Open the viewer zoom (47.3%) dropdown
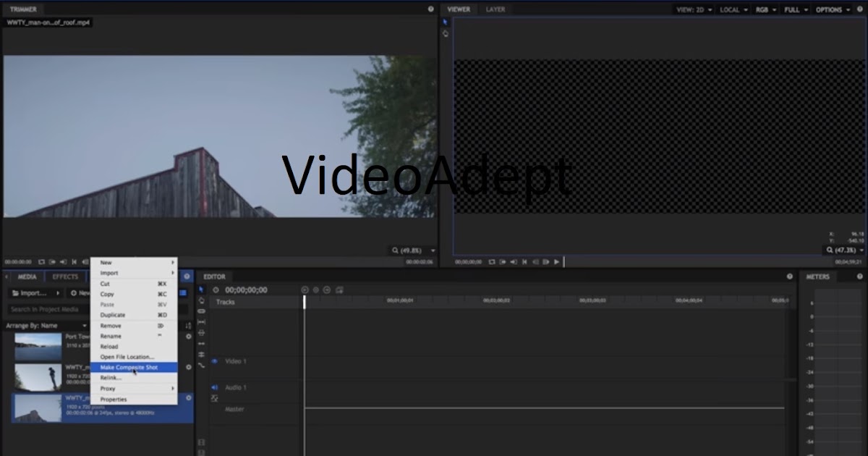868x456 pixels. tap(845, 250)
